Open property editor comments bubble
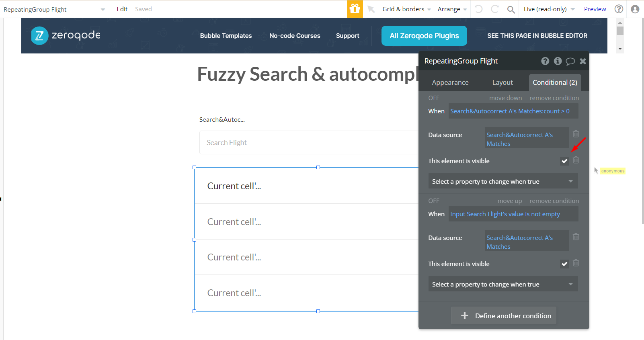Screen dimensions: 644x340 pos(570,61)
